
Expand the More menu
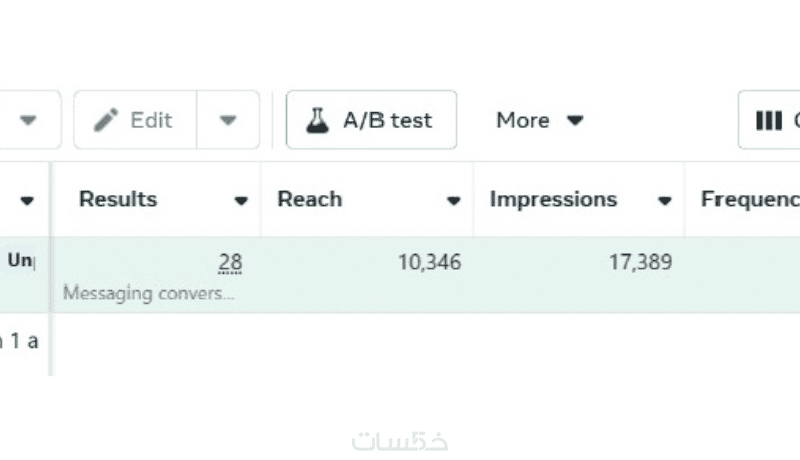click(x=538, y=120)
